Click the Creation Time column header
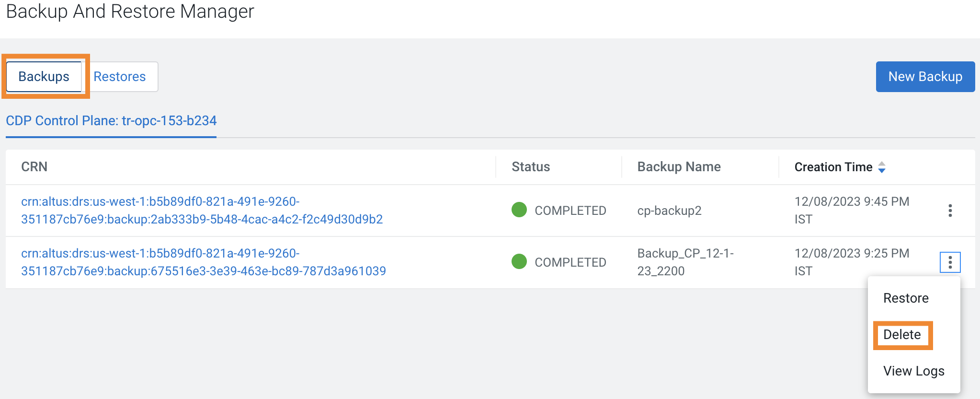 tap(833, 167)
